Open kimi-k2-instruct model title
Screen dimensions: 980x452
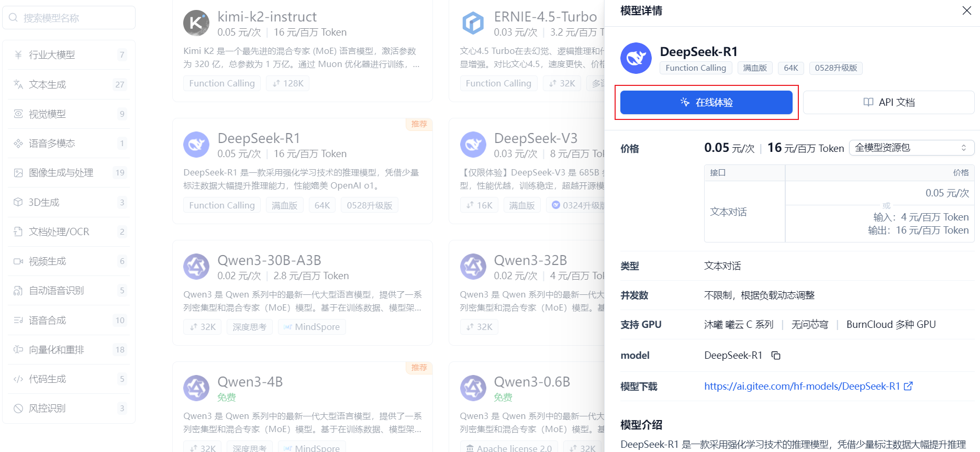pyautogui.click(x=267, y=17)
